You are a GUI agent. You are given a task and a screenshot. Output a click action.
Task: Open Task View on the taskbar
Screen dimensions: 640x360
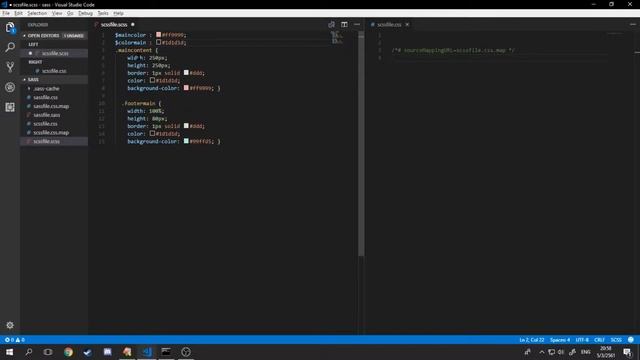[48, 352]
